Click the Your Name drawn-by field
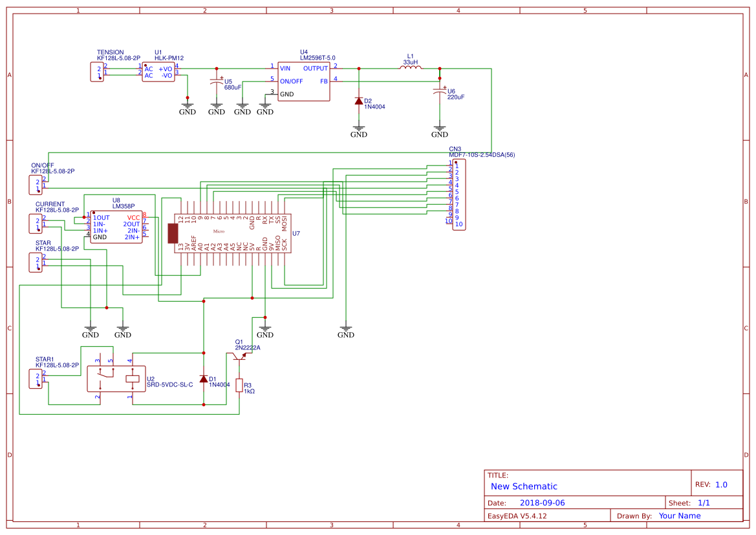Image resolution: width=756 pixels, height=535 pixels. 680,516
